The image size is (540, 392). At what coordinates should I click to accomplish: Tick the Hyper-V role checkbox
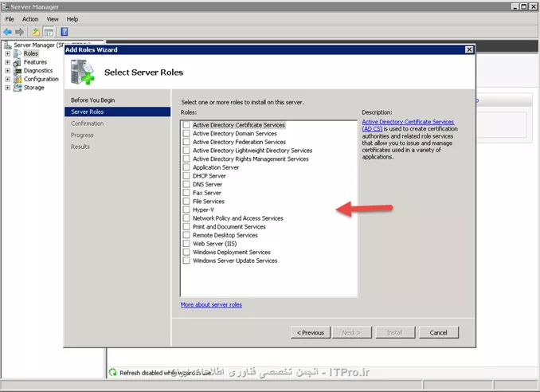point(186,210)
